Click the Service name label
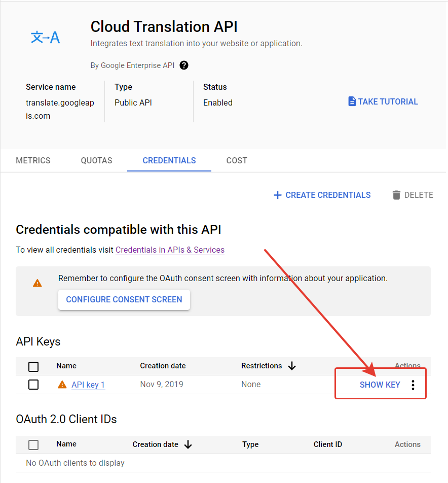Screen dimensions: 448x483 coord(51,87)
